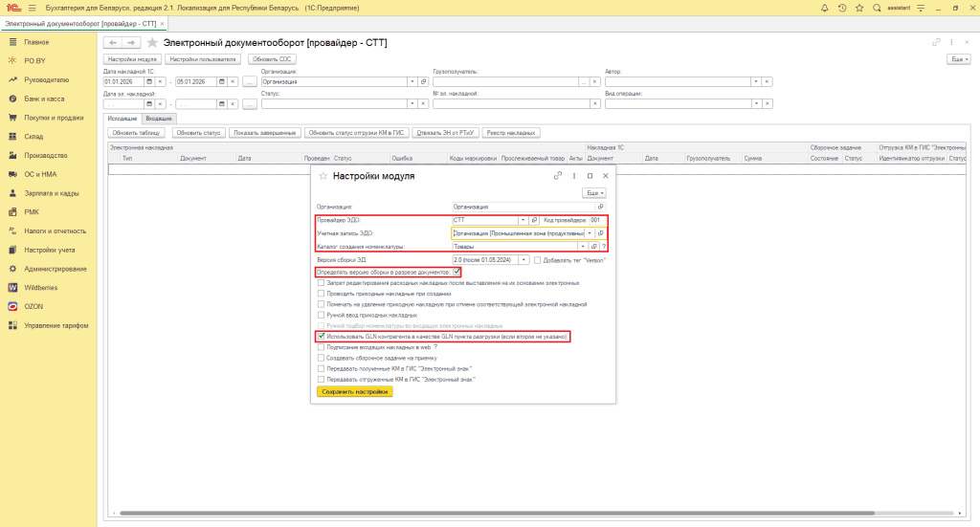This screenshot has height=527, width=980.
Task: Open the Еще menu in settings dialog
Action: coord(595,192)
